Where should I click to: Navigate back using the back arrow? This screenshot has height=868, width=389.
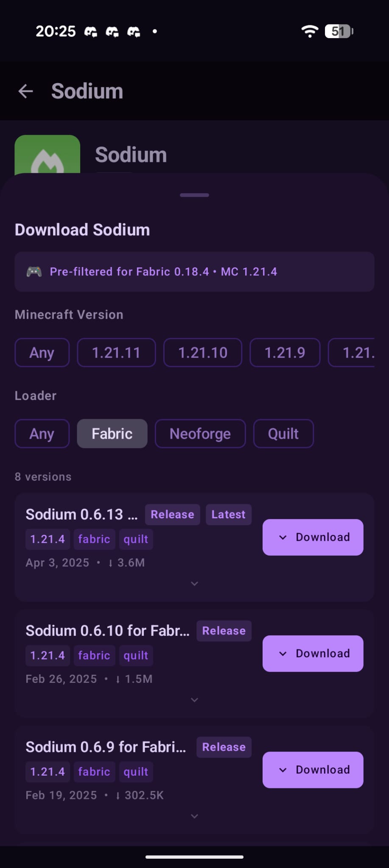coord(26,91)
